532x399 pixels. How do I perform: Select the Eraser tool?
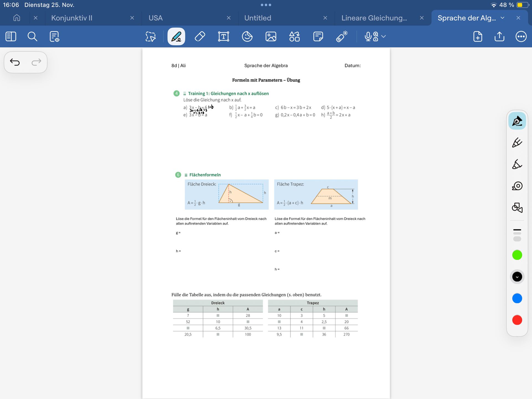click(x=200, y=37)
